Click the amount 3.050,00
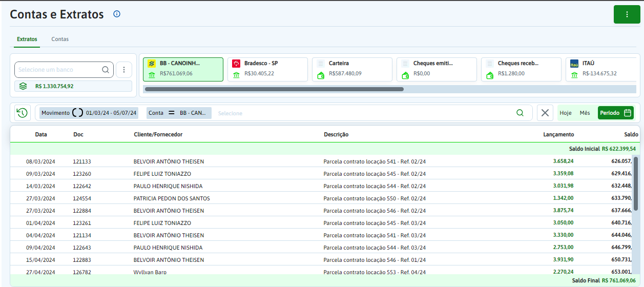This screenshot has height=287, width=644. pos(564,223)
